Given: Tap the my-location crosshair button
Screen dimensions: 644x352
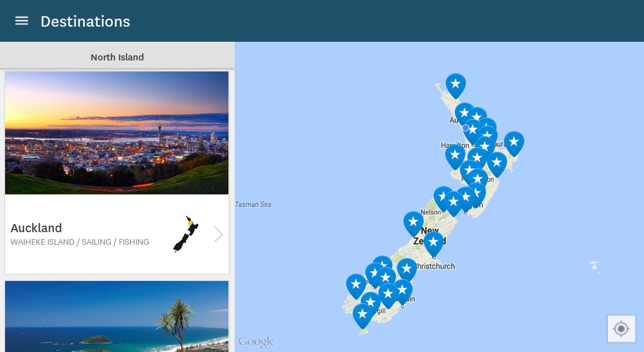Looking at the screenshot, I should click(621, 329).
